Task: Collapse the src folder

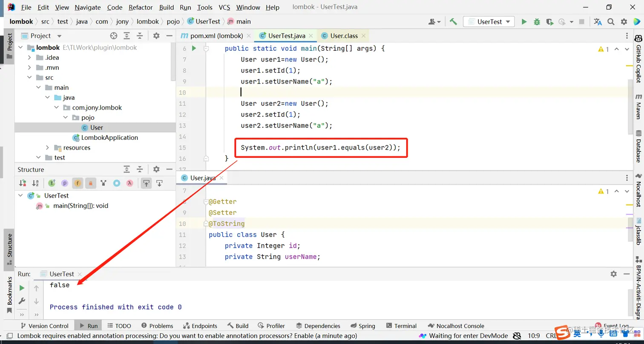Action: [29, 78]
